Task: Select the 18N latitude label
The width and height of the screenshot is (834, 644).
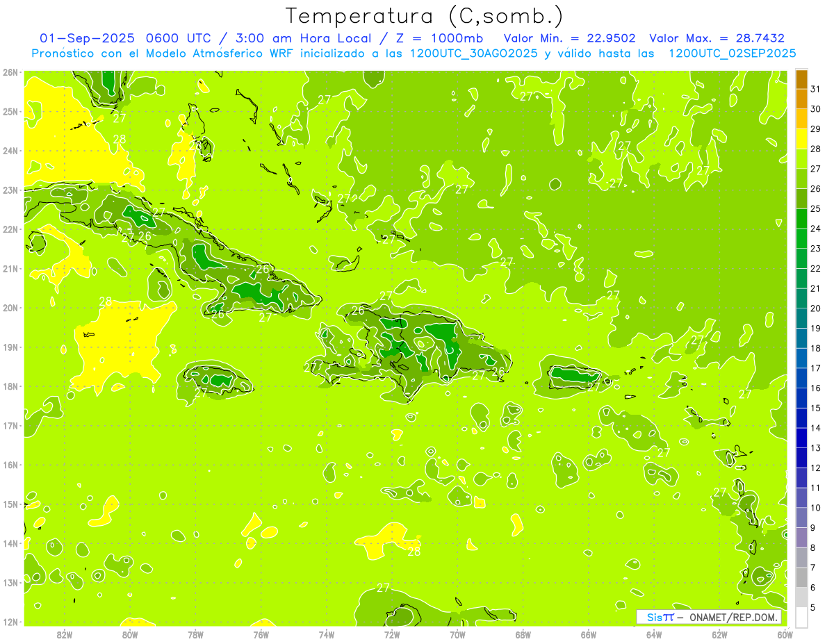Action: click(10, 386)
